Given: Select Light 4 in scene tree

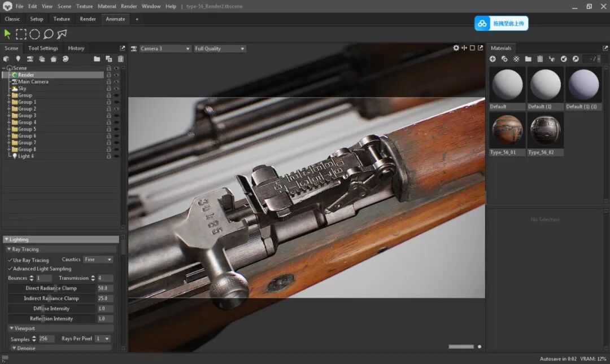Looking at the screenshot, I should [x=25, y=156].
